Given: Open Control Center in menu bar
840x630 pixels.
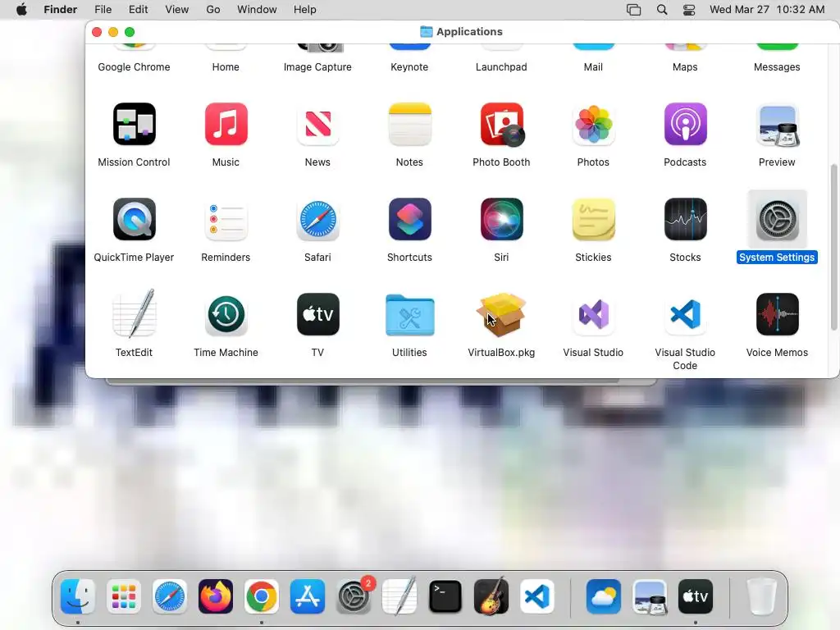Looking at the screenshot, I should point(689,10).
